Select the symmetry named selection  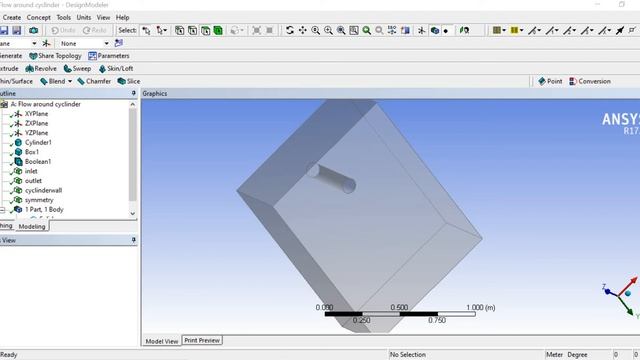[x=39, y=200]
